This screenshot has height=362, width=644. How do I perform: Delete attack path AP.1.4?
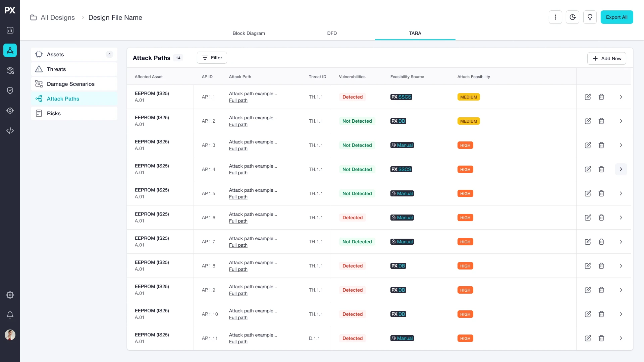601,169
